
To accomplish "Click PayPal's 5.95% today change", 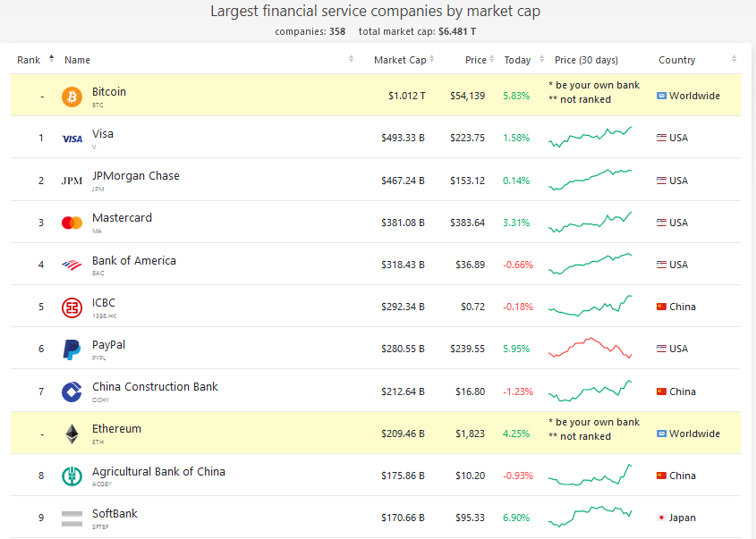I will pyautogui.click(x=516, y=349).
